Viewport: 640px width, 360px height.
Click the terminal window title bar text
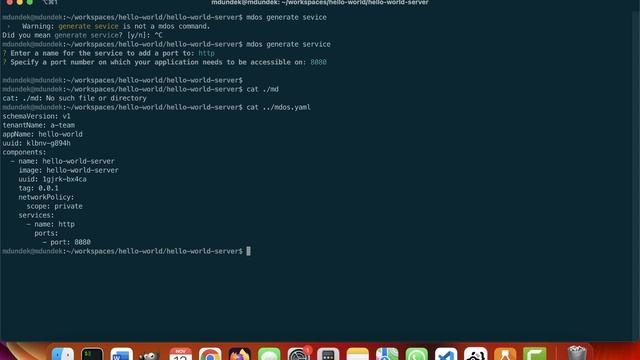point(320,2)
